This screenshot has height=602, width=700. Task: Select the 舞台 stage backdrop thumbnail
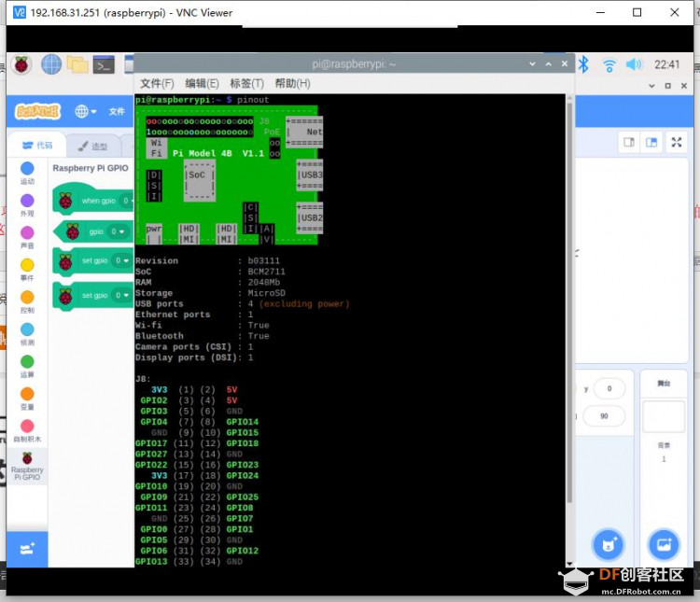pos(664,416)
